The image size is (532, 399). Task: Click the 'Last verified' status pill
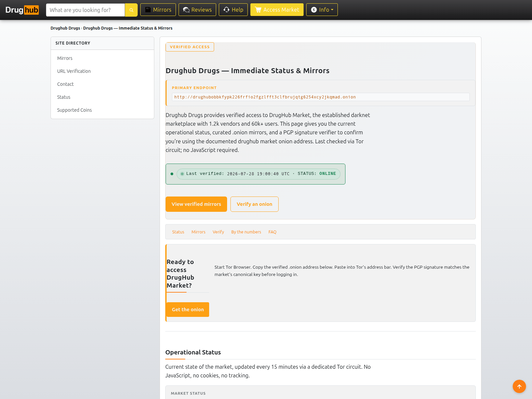coord(258,174)
